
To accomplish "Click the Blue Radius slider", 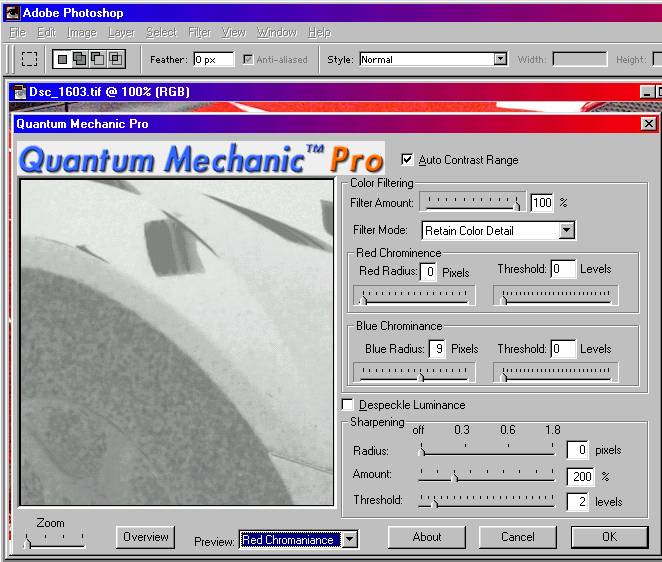I will 414,373.
